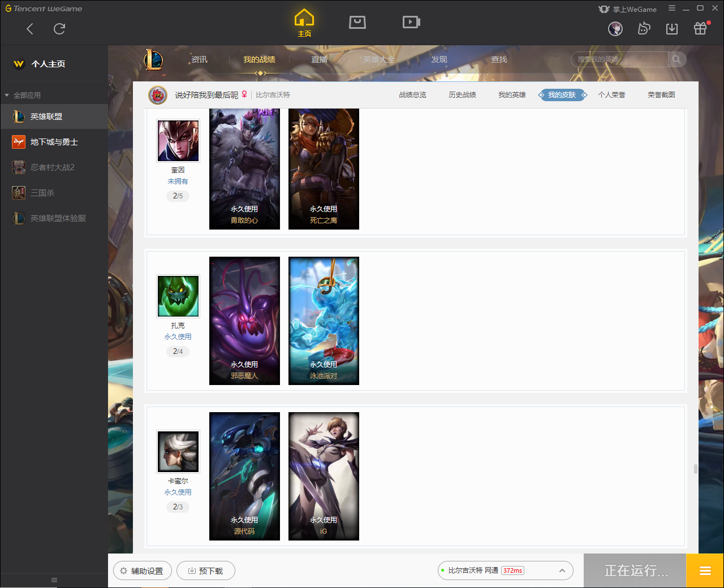Open the top-right hamburger menu
Viewport: 724px width, 588px height.
672,8
